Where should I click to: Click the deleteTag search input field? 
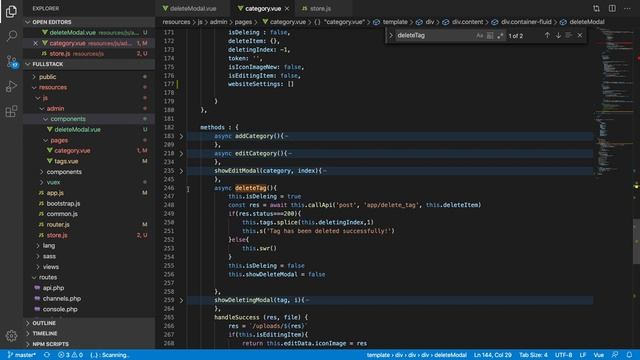click(x=435, y=36)
